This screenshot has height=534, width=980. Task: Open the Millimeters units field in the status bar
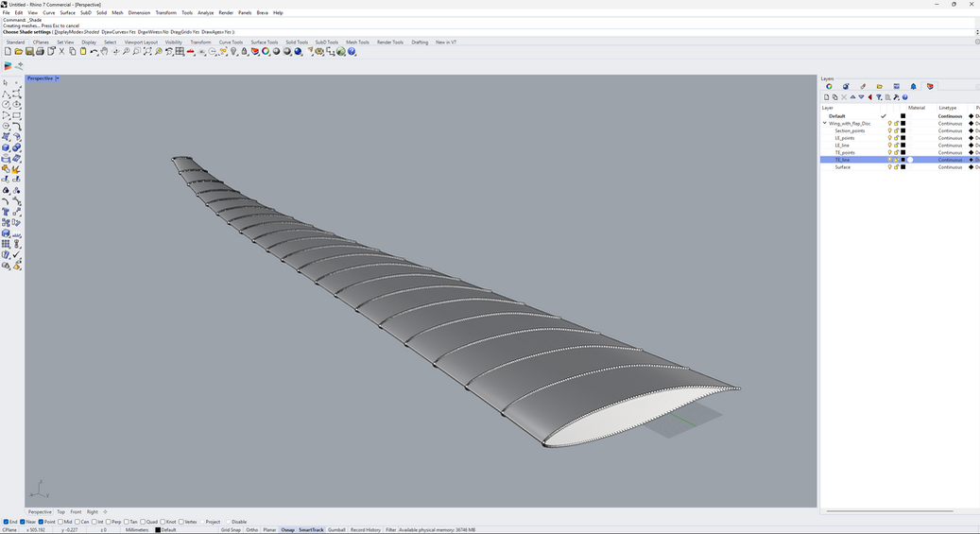pos(137,529)
